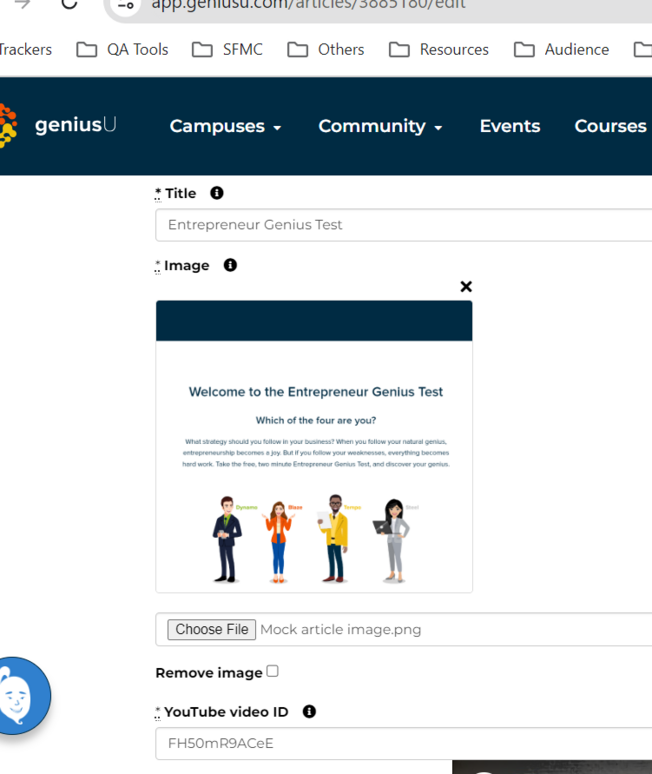The height and width of the screenshot is (774, 652).
Task: Click into the YouTube video ID field
Action: [x=404, y=743]
